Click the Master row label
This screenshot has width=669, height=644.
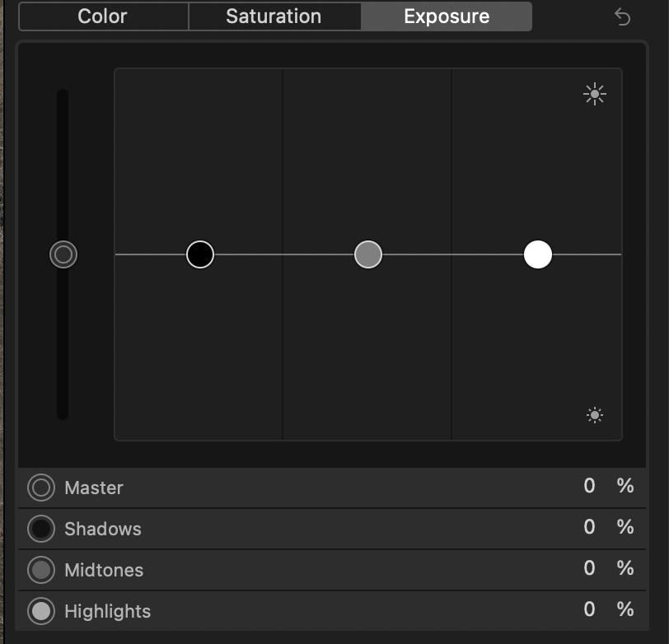(x=94, y=488)
